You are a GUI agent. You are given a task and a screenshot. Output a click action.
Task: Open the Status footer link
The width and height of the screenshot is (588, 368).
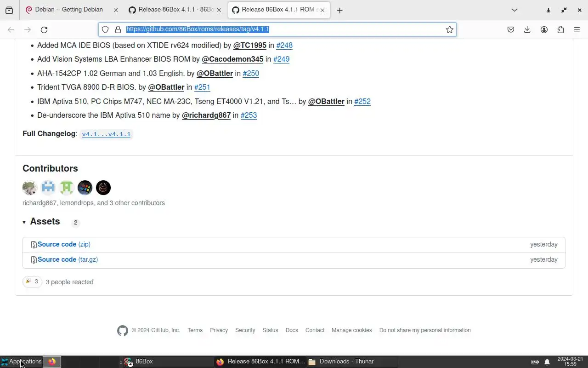(271, 330)
